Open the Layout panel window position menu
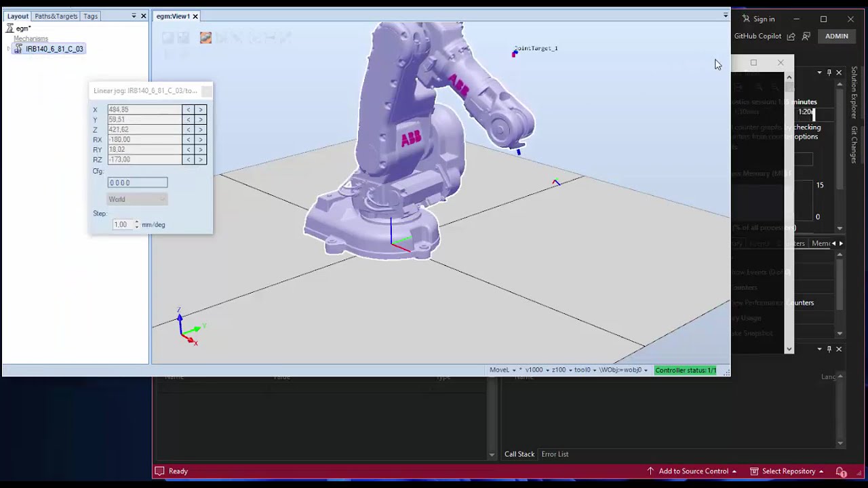Screen dimensions: 868x488 click(134, 16)
